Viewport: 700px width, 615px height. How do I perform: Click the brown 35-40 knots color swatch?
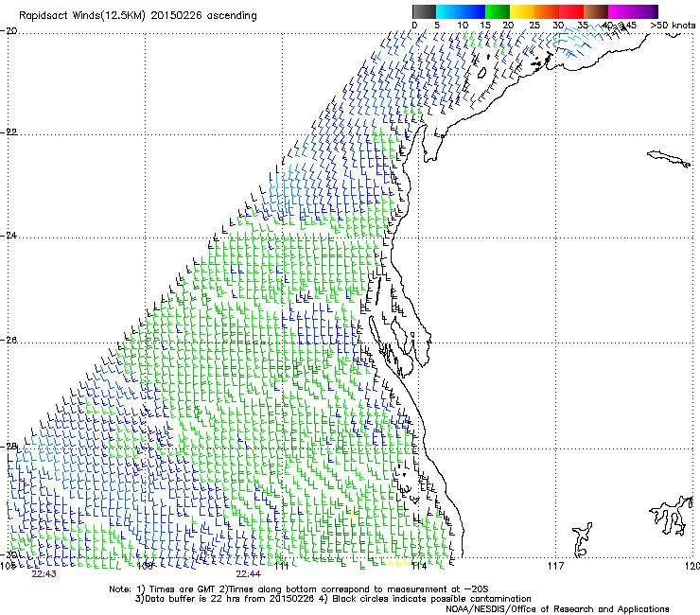pyautogui.click(x=596, y=11)
